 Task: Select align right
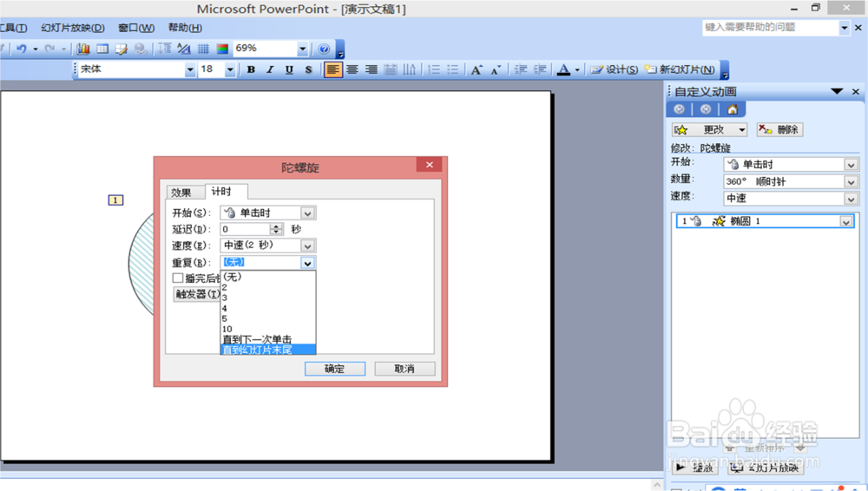(372, 69)
